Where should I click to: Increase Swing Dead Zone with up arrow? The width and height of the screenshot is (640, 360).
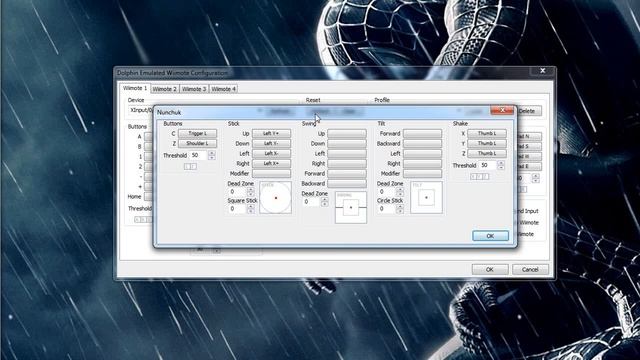(x=324, y=200)
